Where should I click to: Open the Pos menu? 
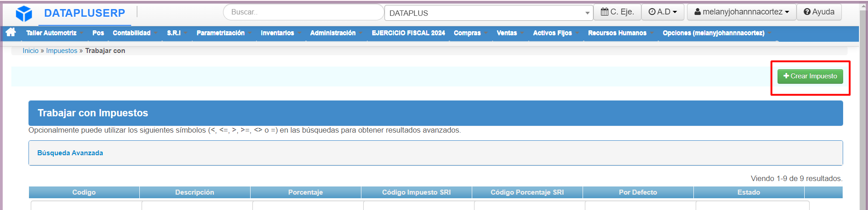coord(98,33)
